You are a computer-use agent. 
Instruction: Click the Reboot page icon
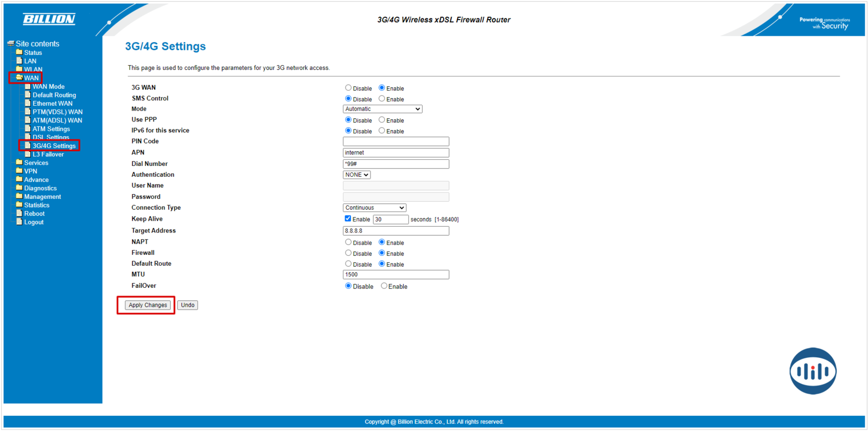tap(20, 214)
